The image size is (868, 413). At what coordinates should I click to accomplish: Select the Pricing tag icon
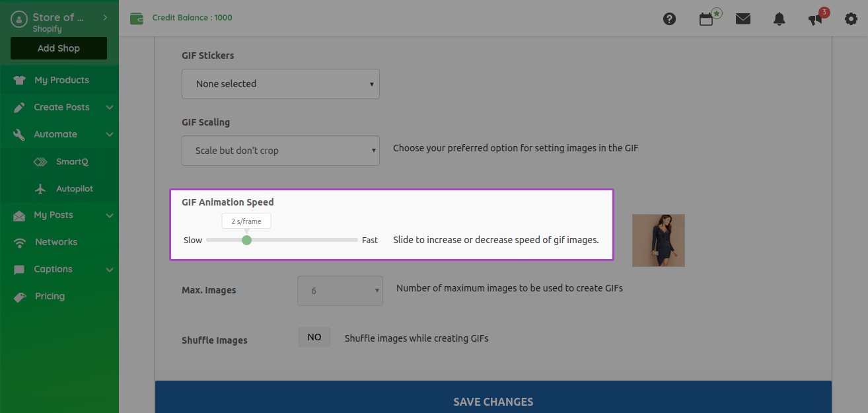tap(18, 295)
